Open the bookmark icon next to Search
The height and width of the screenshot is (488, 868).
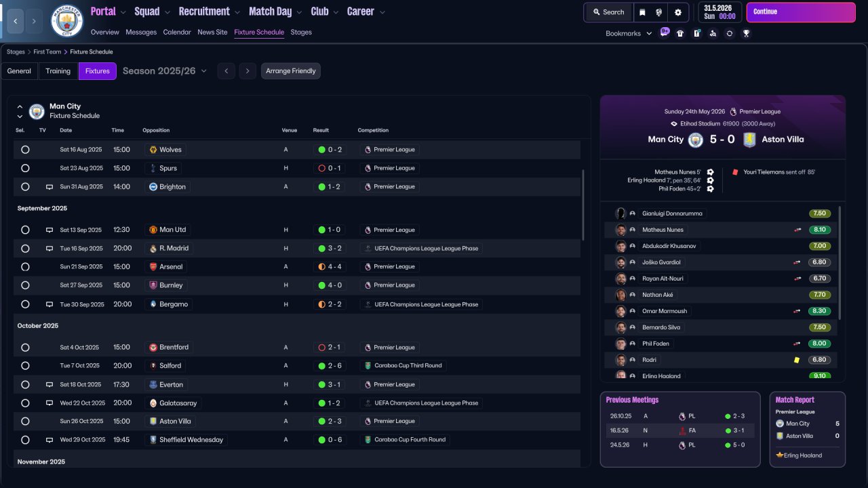click(642, 12)
